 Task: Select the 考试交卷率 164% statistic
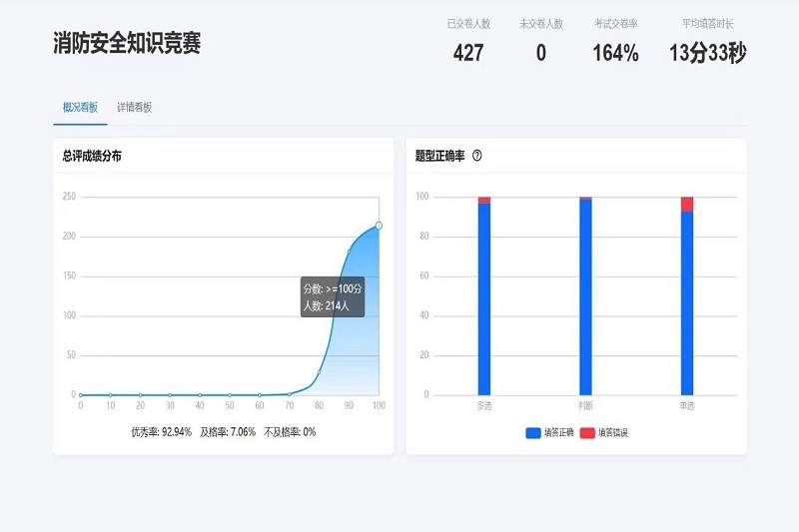point(616,53)
